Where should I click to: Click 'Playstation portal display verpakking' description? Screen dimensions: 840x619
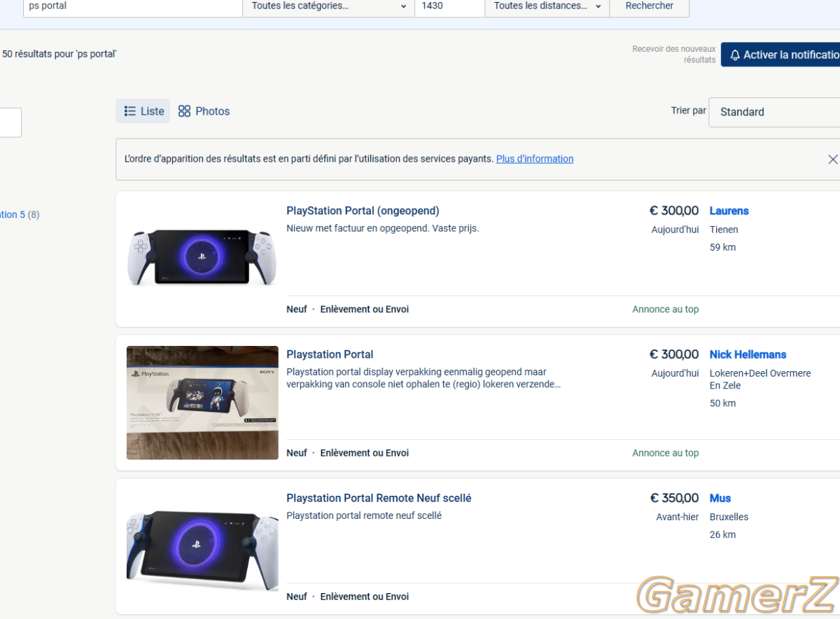(x=423, y=378)
